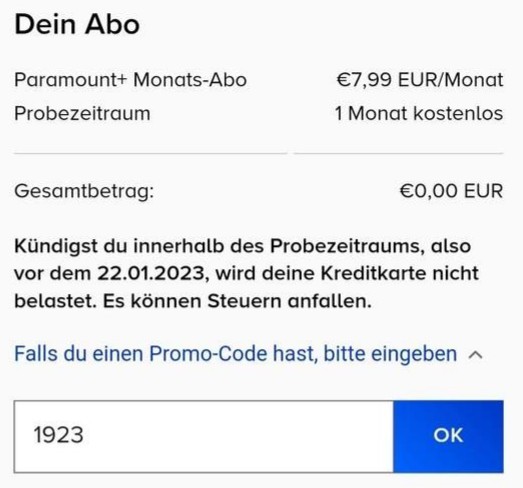
Task: Click the €7,99 EUR/Monat price
Action: 420,80
